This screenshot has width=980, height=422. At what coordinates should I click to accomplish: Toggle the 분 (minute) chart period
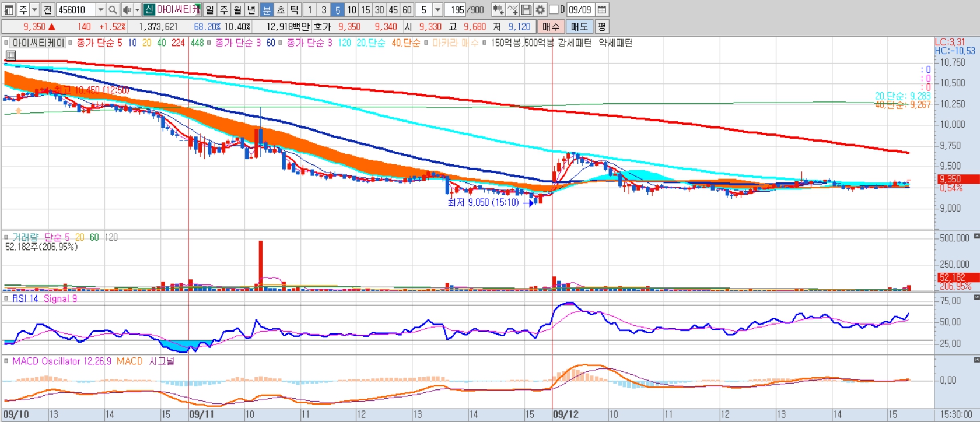[x=266, y=10]
